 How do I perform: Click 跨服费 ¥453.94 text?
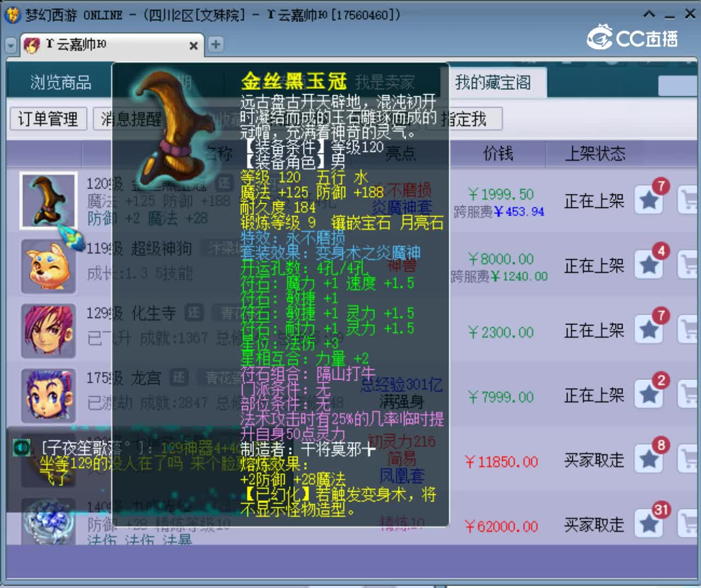click(499, 211)
